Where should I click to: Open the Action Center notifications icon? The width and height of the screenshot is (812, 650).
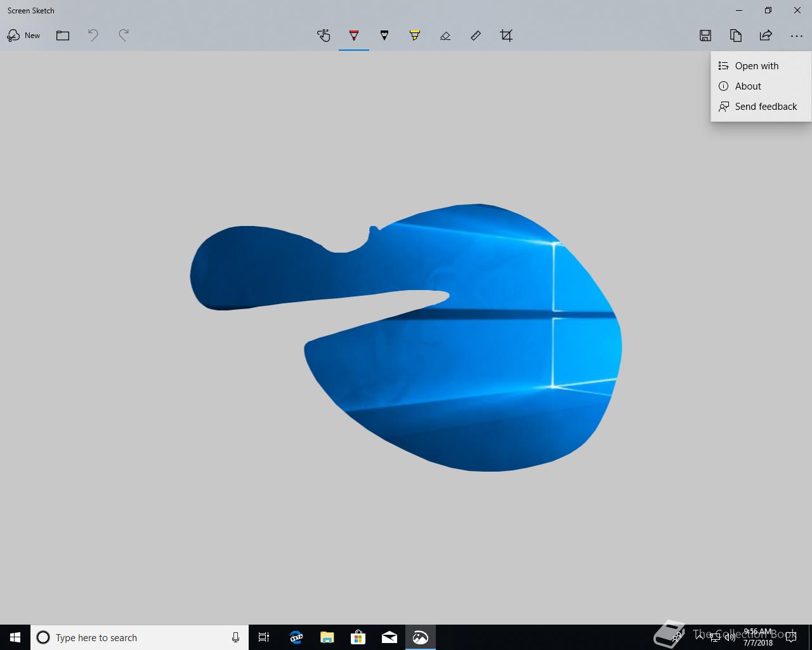pos(791,637)
